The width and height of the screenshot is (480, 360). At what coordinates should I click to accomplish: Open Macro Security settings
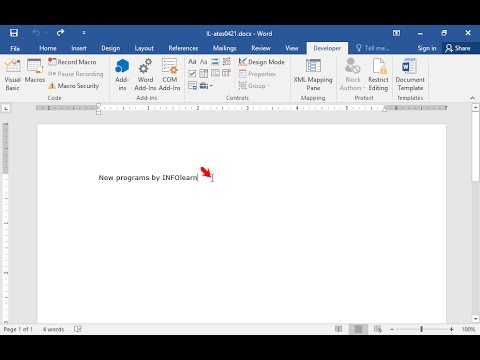point(74,86)
